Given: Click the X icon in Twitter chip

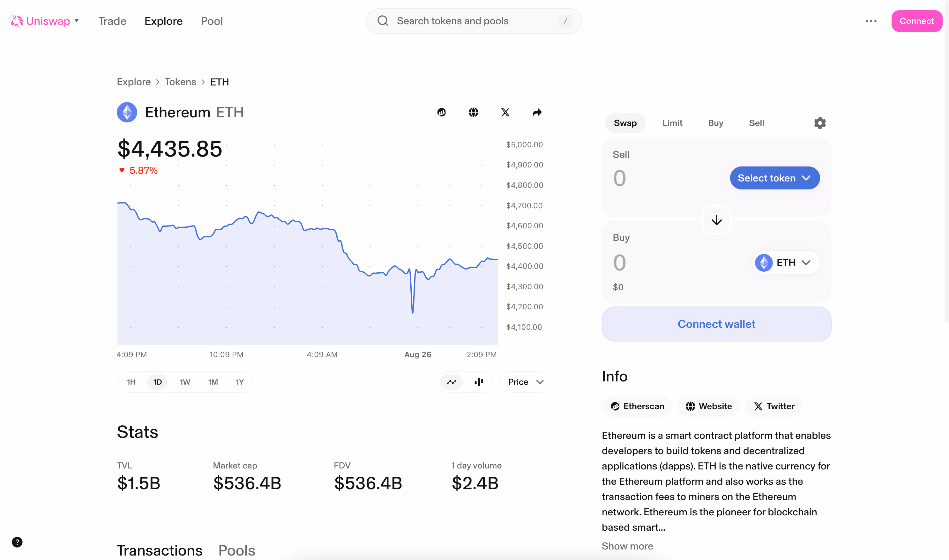Looking at the screenshot, I should pyautogui.click(x=758, y=406).
